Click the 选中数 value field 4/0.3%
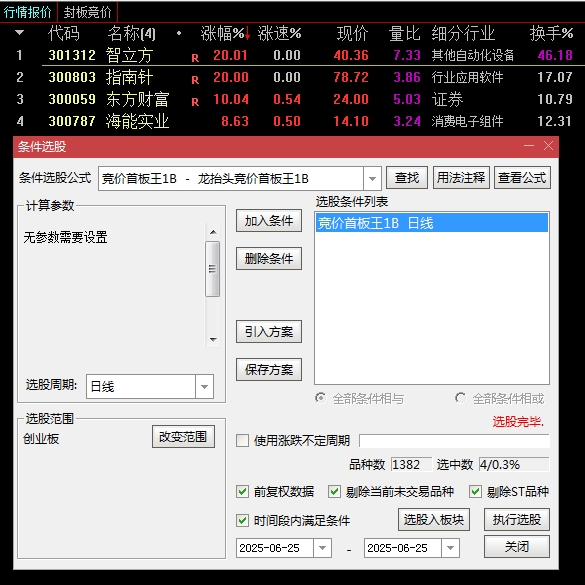 (514, 464)
